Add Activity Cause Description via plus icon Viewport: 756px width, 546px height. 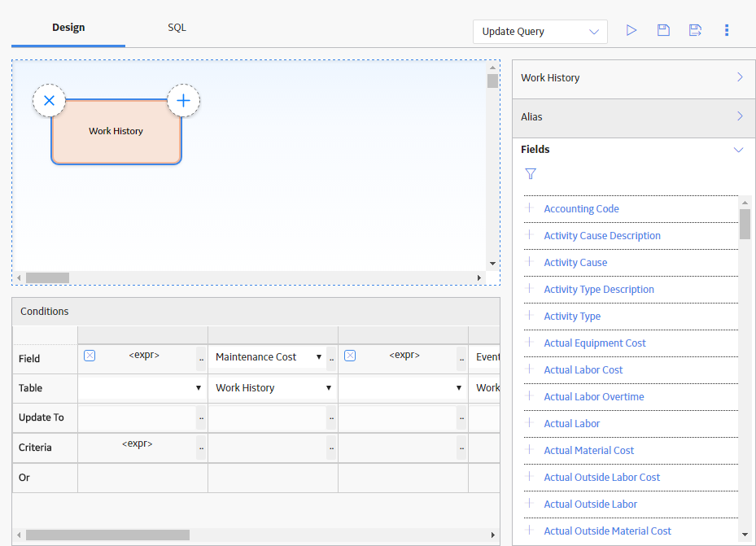[x=530, y=235]
